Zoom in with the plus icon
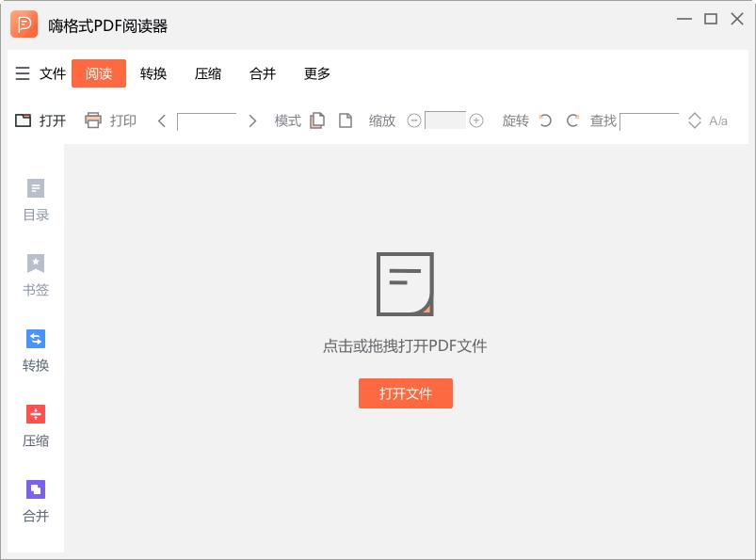Screen dimensions: 756x560 pyautogui.click(x=475, y=120)
